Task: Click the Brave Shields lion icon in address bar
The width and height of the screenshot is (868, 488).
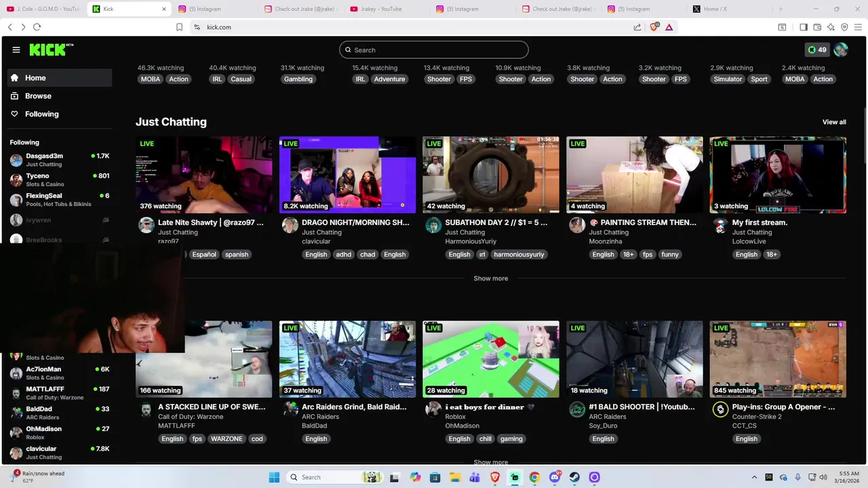Action: point(655,27)
